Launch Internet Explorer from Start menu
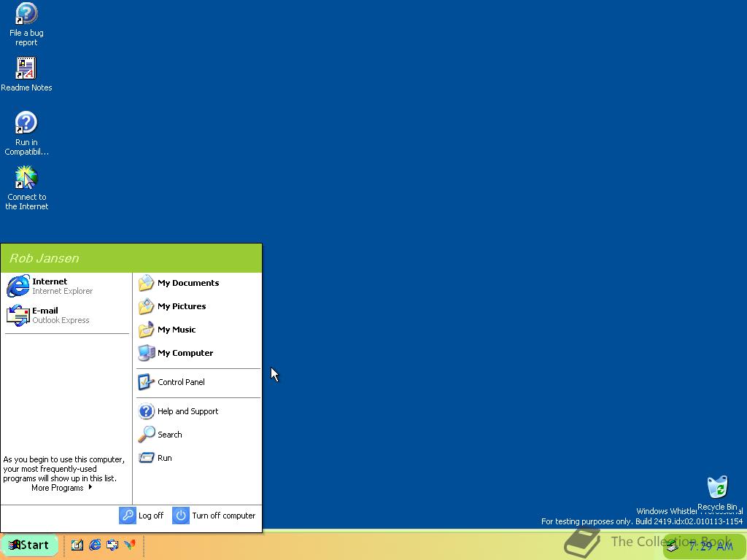This screenshot has width=747, height=560. 66,286
